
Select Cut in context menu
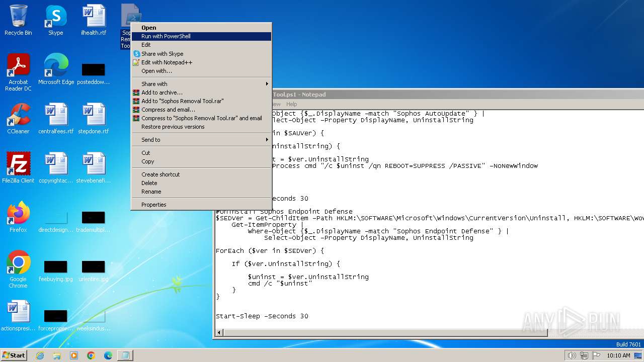click(201, 153)
